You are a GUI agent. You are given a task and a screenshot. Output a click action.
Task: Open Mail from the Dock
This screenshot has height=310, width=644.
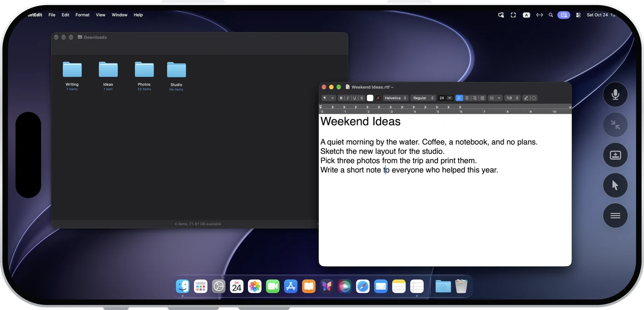381,287
